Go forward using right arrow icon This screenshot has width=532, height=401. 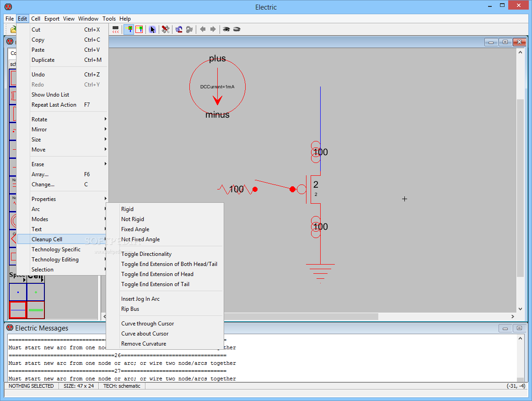click(x=213, y=29)
